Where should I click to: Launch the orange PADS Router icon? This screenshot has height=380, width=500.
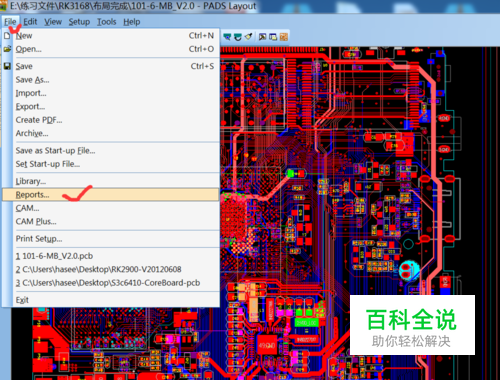coord(284,37)
